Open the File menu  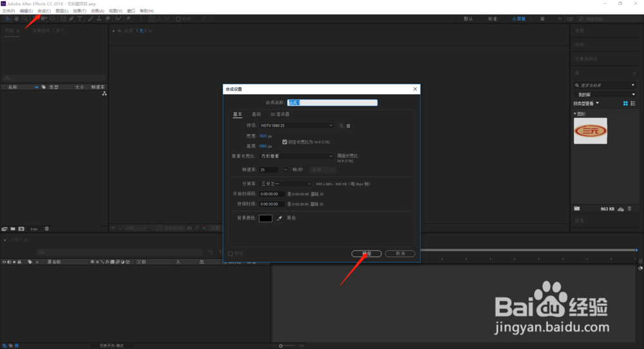[8, 11]
